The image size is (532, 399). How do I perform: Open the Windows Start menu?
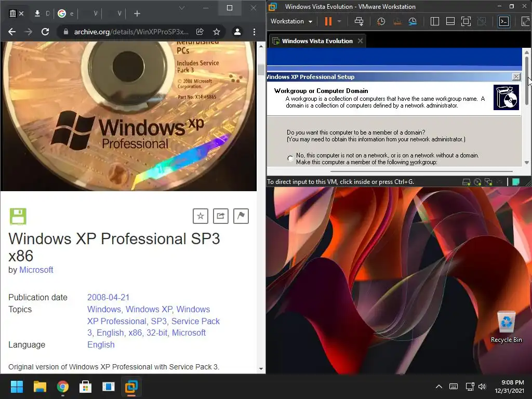pos(17,387)
